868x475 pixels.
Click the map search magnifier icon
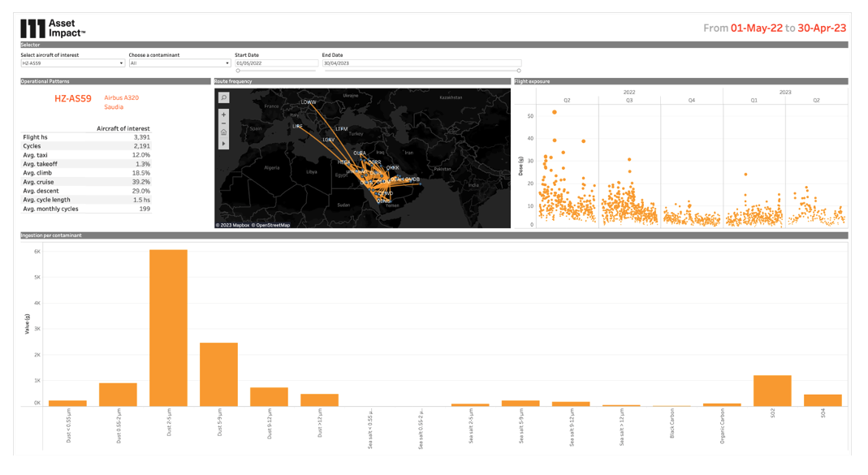pyautogui.click(x=223, y=98)
